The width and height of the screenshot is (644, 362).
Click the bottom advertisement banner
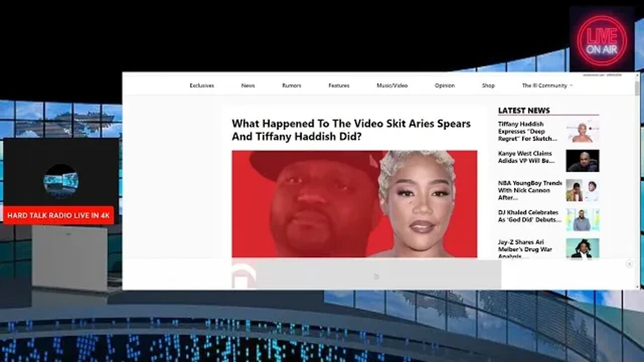click(x=378, y=275)
